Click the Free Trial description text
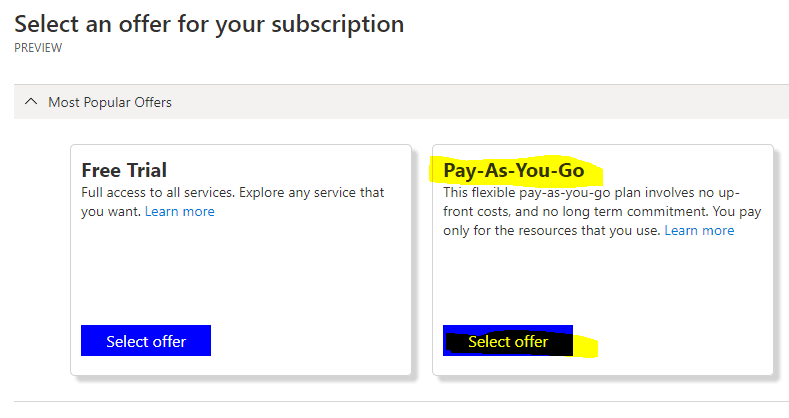 coord(232,192)
